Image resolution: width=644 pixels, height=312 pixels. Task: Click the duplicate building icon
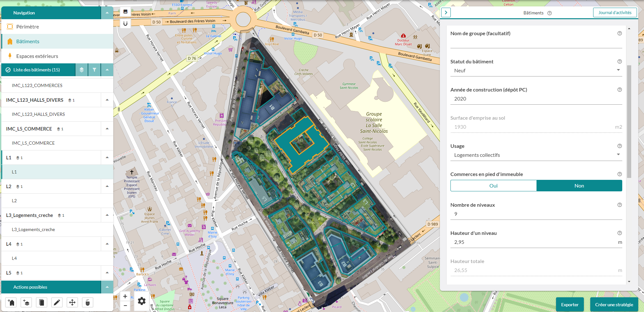click(x=42, y=302)
